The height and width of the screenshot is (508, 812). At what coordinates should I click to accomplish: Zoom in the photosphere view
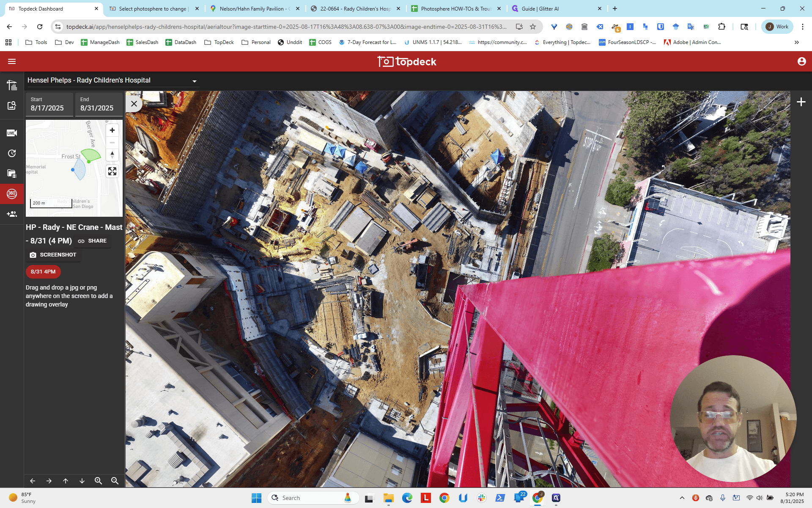99,481
